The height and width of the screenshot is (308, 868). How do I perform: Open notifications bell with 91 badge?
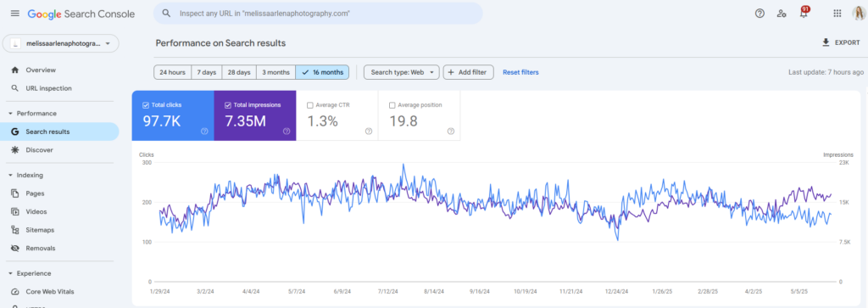point(804,13)
